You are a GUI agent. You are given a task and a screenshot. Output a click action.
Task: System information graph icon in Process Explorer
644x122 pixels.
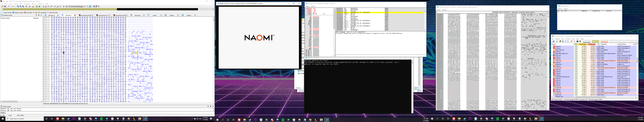[560, 41]
